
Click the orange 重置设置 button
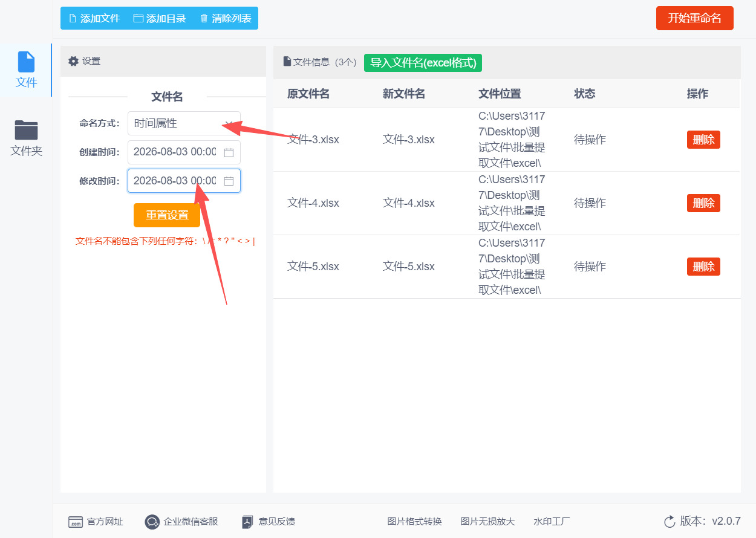click(x=167, y=215)
